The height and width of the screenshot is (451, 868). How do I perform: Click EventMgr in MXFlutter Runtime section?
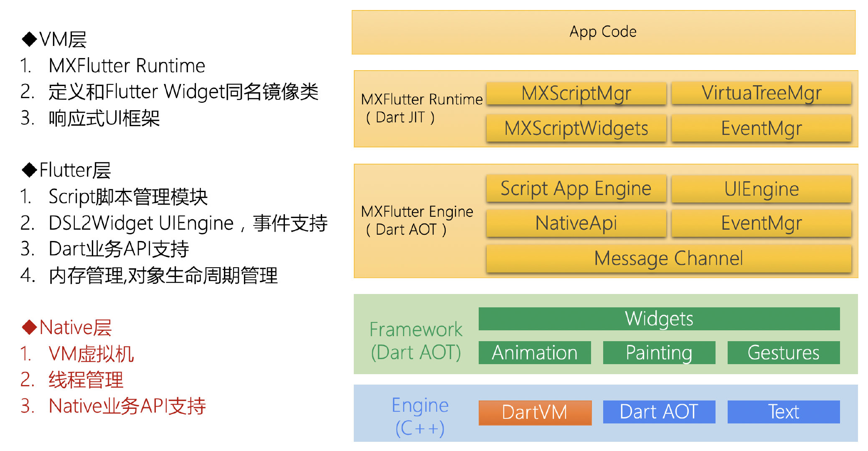pos(761,128)
